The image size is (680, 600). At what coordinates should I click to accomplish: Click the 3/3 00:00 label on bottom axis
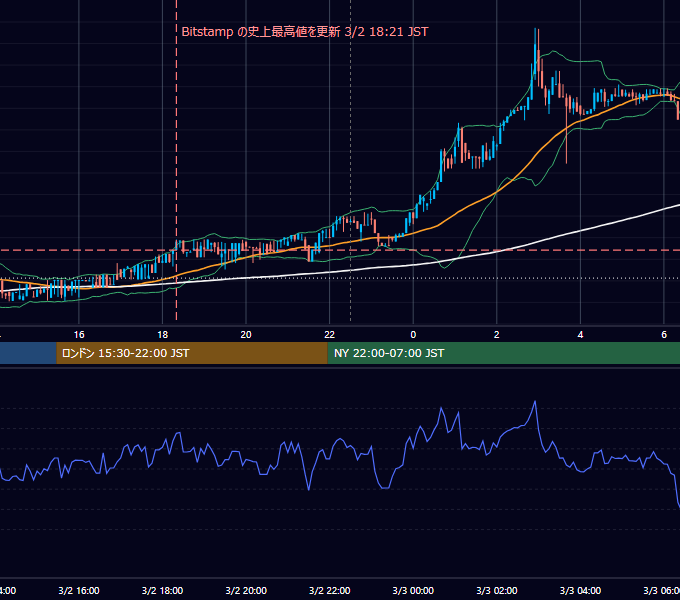[413, 590]
